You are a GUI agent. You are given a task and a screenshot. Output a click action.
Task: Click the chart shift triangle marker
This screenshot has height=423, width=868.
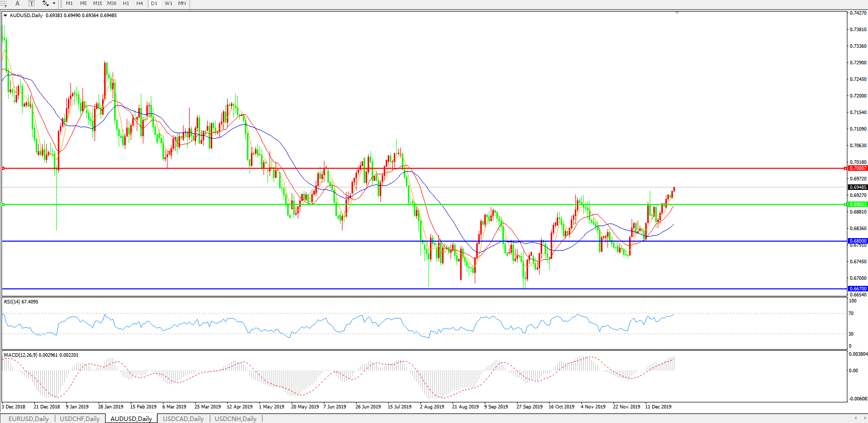tap(677, 13)
